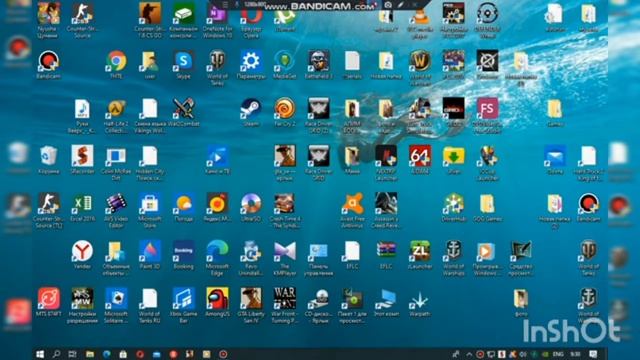This screenshot has width=640, height=360.
Task: Select the pink FS shortcut
Action: (487, 109)
